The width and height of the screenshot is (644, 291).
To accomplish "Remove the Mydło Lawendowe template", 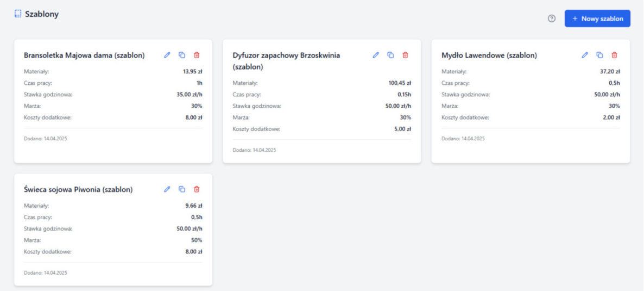I will pyautogui.click(x=614, y=55).
